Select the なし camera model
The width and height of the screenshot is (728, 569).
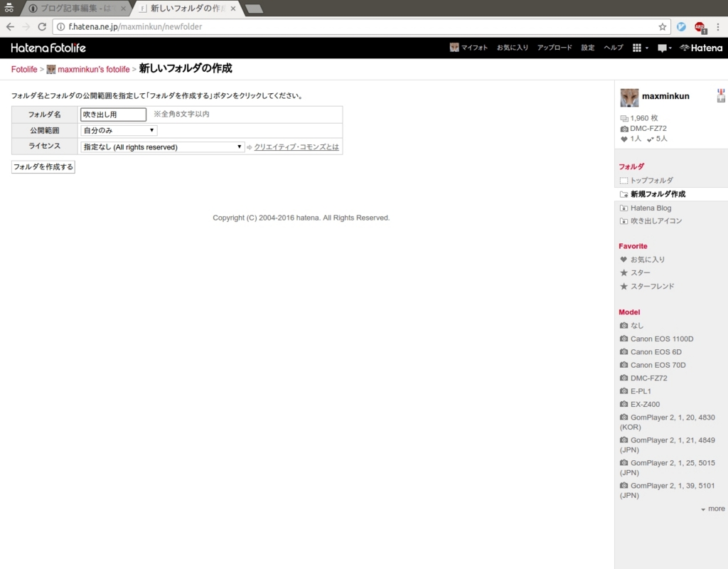pyautogui.click(x=636, y=325)
